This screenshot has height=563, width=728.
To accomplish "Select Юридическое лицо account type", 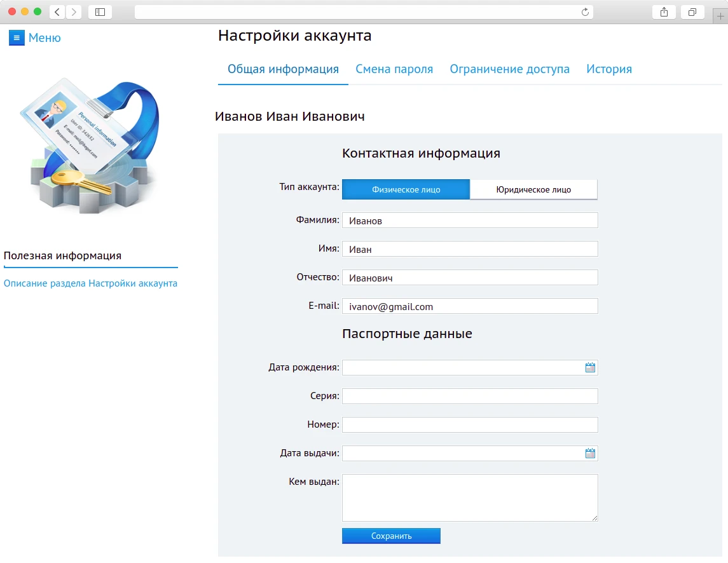I will pos(533,189).
